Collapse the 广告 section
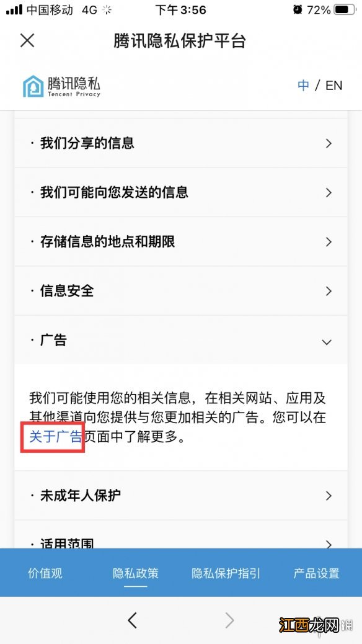The height and width of the screenshot is (644, 362). tap(181, 340)
